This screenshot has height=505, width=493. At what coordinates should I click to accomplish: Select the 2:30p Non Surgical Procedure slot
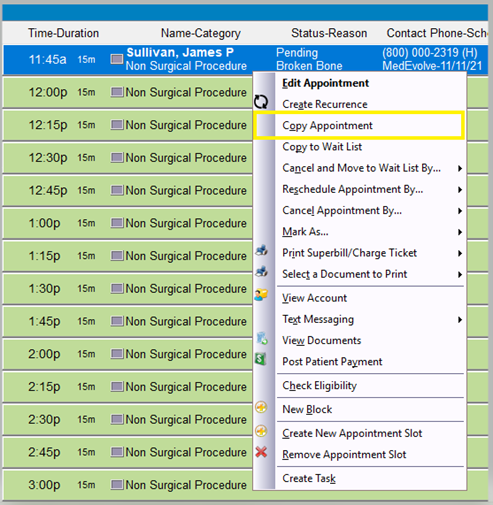click(x=128, y=419)
